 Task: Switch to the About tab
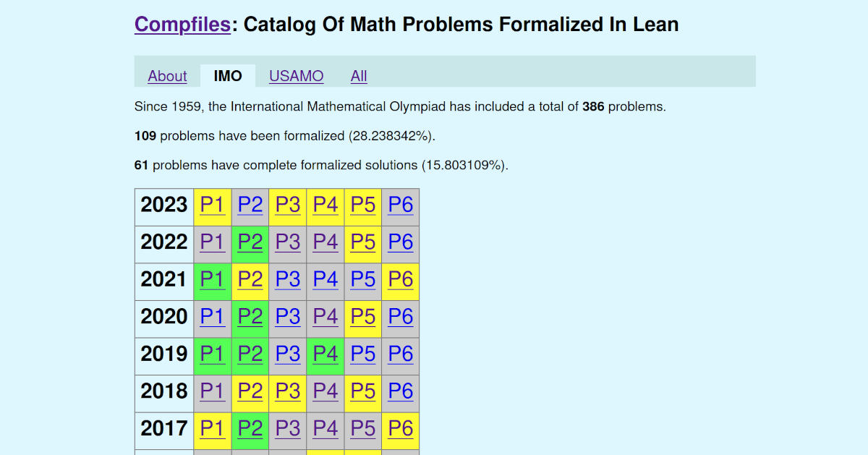[x=167, y=76]
